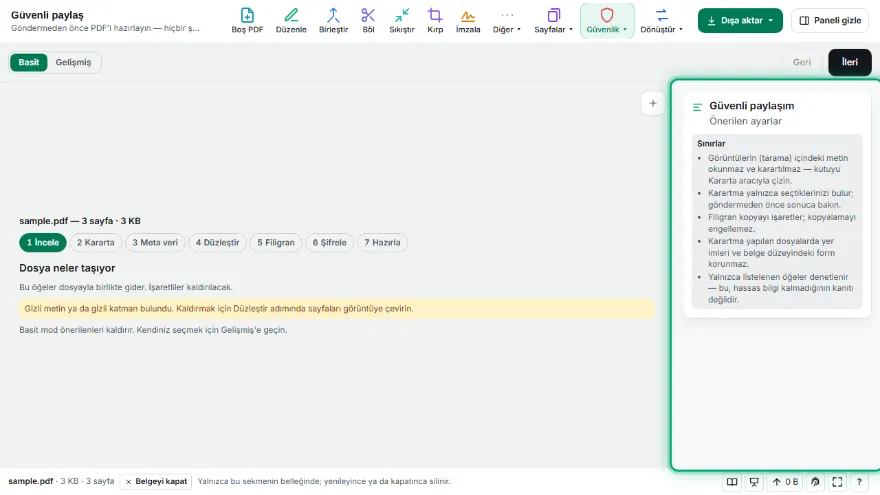The height and width of the screenshot is (495, 880).
Task: Go forward with the İleri button
Action: (850, 62)
